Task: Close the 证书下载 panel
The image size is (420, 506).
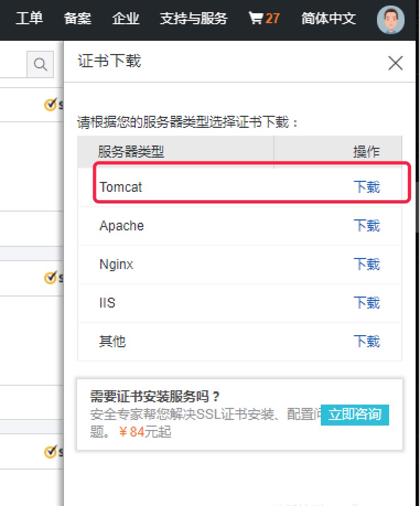Action: point(396,63)
